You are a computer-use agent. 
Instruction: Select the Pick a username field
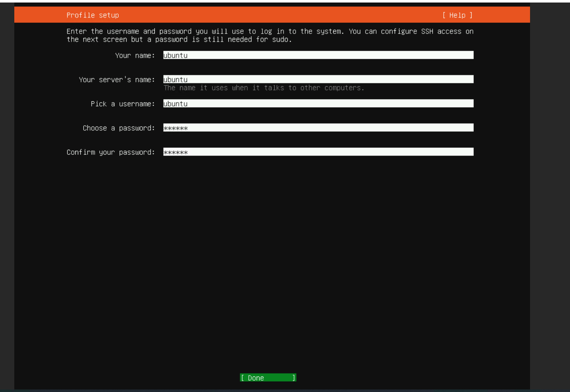click(318, 103)
